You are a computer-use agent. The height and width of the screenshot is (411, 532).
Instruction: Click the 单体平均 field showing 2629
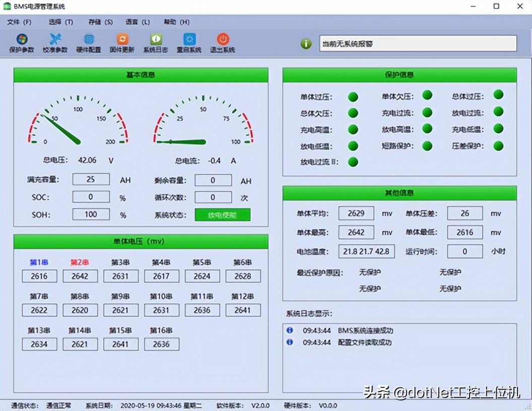(x=356, y=213)
